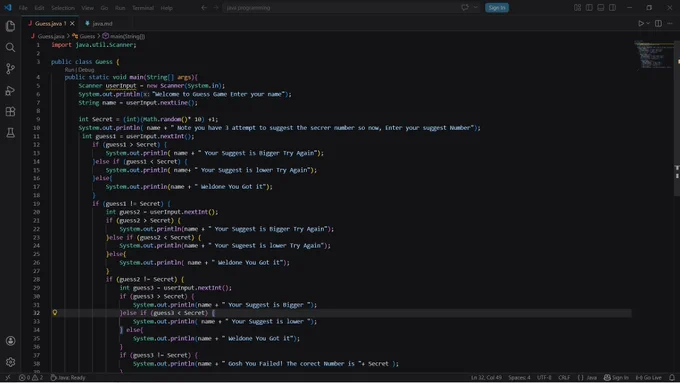Toggle the secondary sidebar visibility
Viewport: 680px width, 383px height.
tap(612, 7)
